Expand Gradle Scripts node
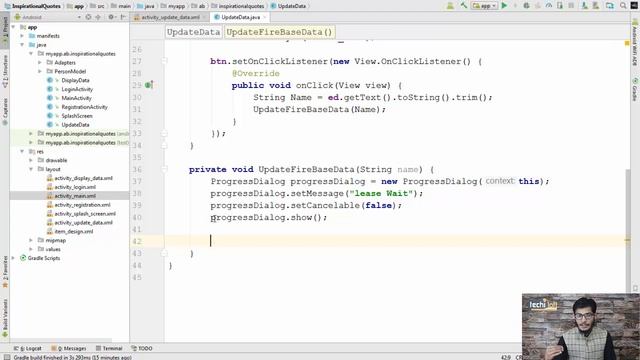This screenshot has width=640, height=360. [13, 258]
